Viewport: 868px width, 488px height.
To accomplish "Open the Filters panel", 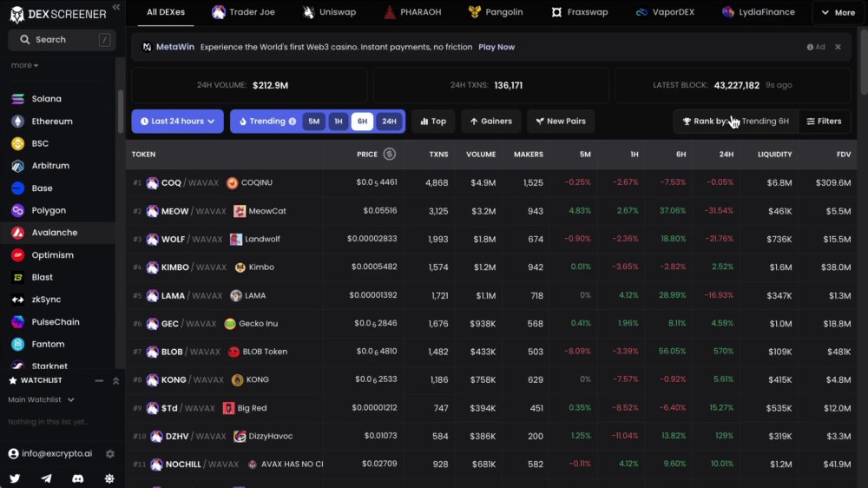I will coord(825,122).
